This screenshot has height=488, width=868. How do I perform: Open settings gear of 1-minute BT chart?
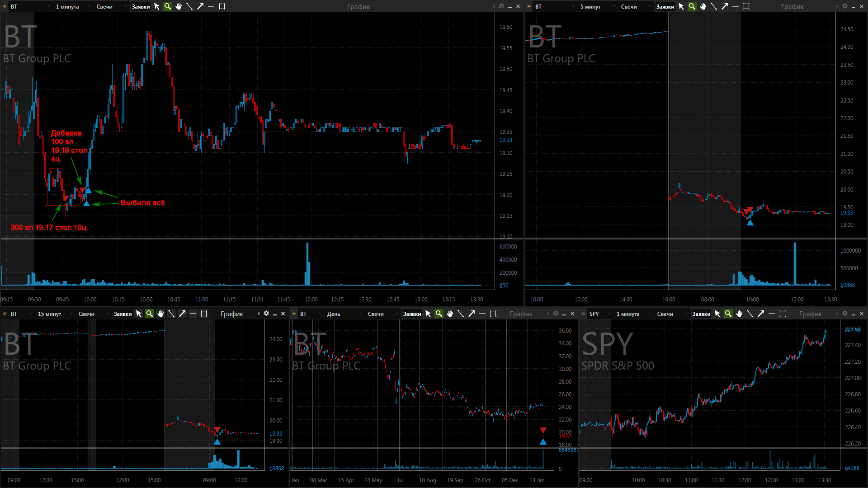(x=501, y=6)
